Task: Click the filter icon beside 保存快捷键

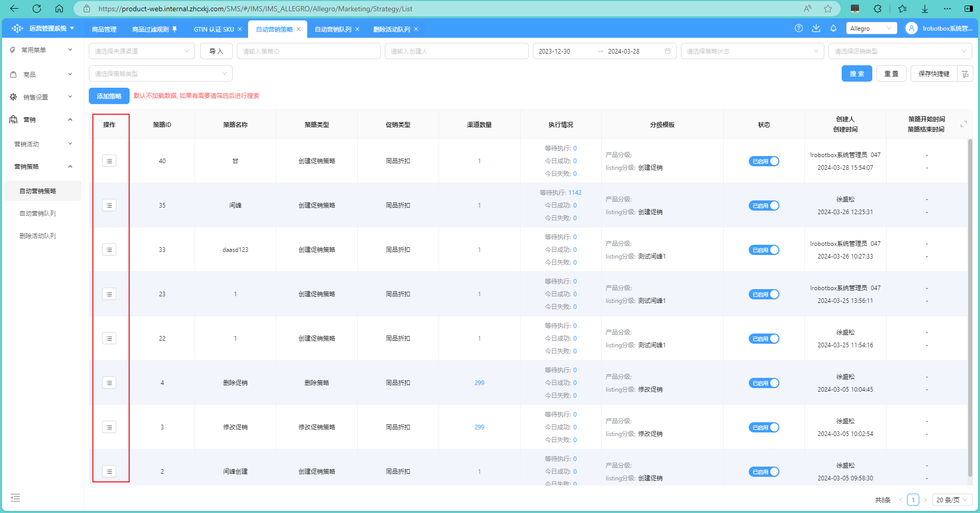Action: point(965,74)
